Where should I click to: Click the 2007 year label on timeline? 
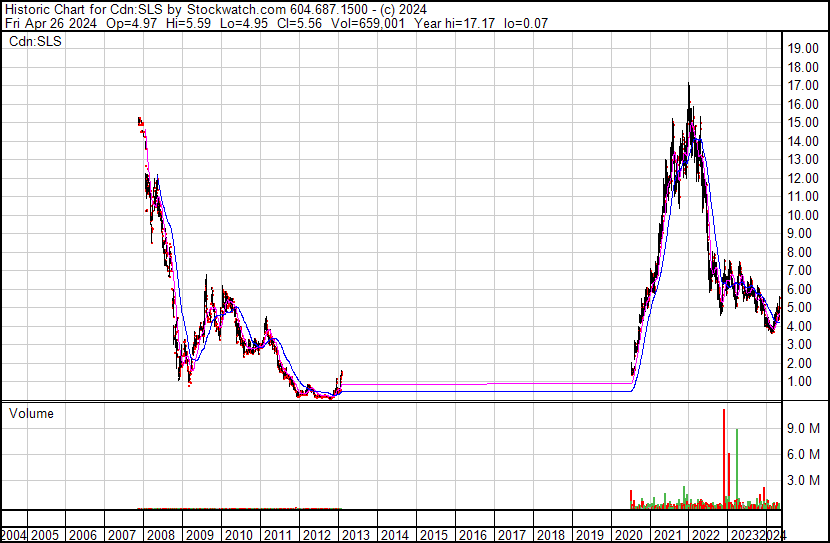tap(122, 535)
